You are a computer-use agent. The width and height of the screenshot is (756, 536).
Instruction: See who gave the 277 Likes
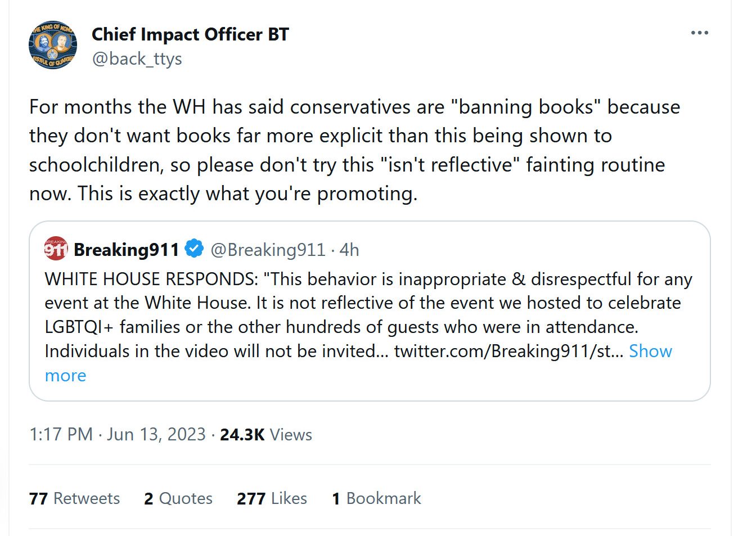(x=272, y=498)
